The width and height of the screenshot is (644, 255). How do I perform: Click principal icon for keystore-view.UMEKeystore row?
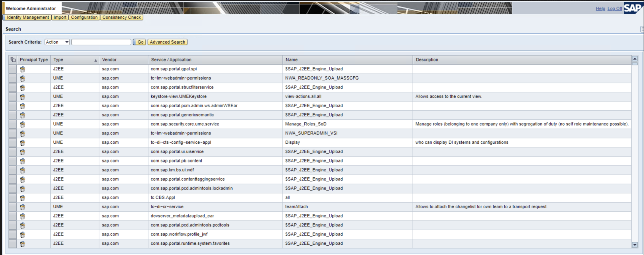pos(23,97)
